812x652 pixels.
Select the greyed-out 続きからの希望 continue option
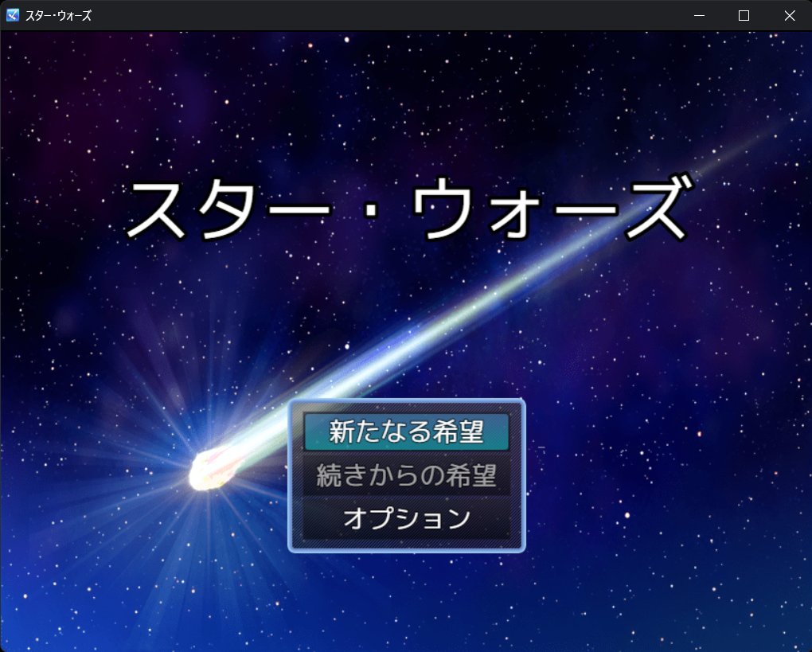coord(406,475)
